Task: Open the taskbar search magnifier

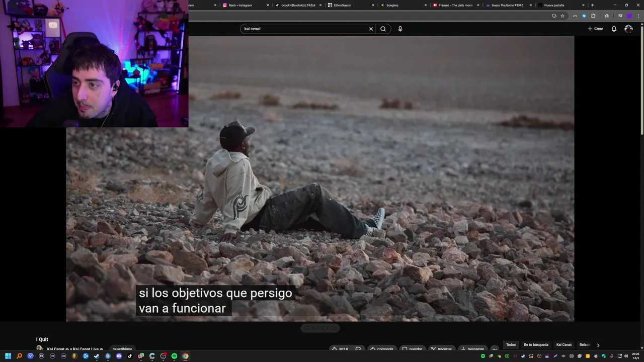Action: 19,356
